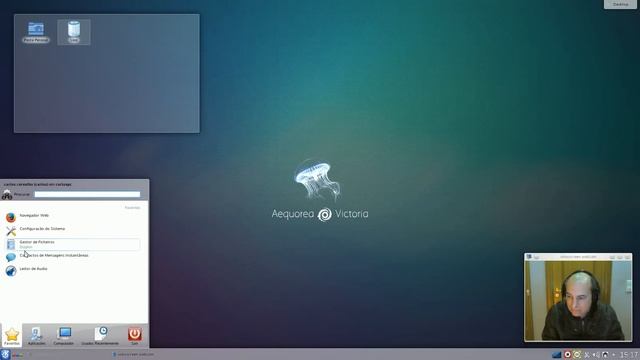Click the webcam video preview image
The width and height of the screenshot is (640, 360).
578,300
